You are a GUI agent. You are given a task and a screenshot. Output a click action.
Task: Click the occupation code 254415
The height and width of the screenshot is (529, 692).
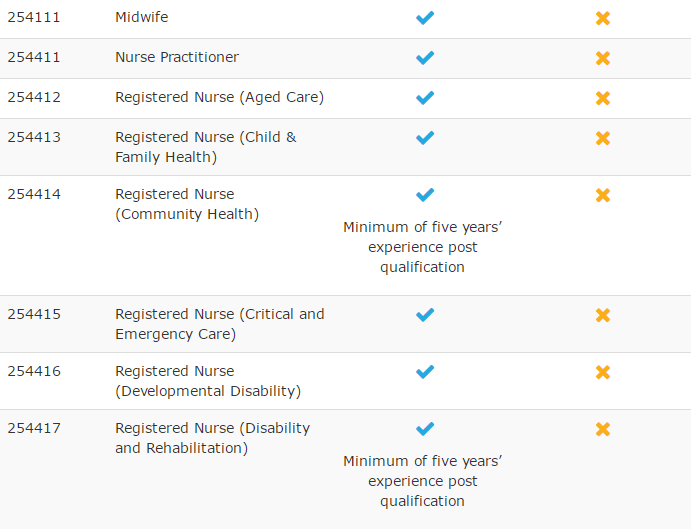click(34, 314)
